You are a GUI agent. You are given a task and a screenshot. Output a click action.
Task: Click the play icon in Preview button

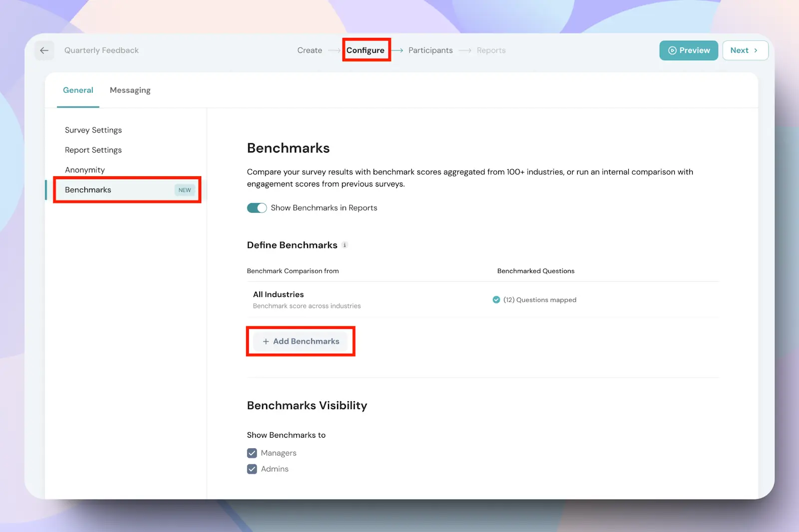coord(672,50)
